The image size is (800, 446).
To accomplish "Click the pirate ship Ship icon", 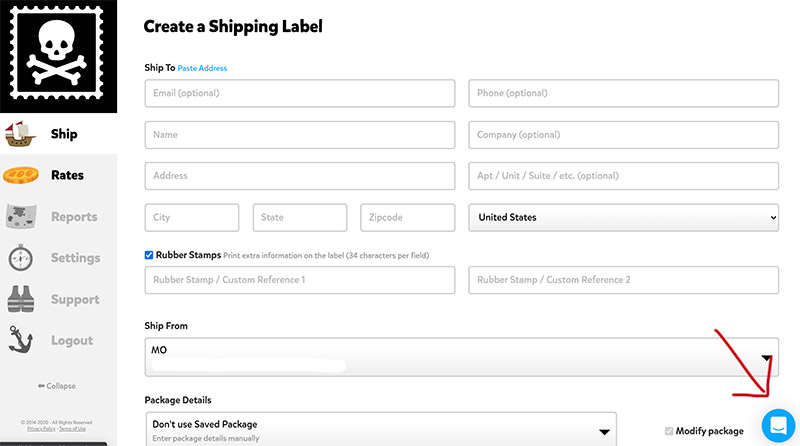I will (22, 134).
